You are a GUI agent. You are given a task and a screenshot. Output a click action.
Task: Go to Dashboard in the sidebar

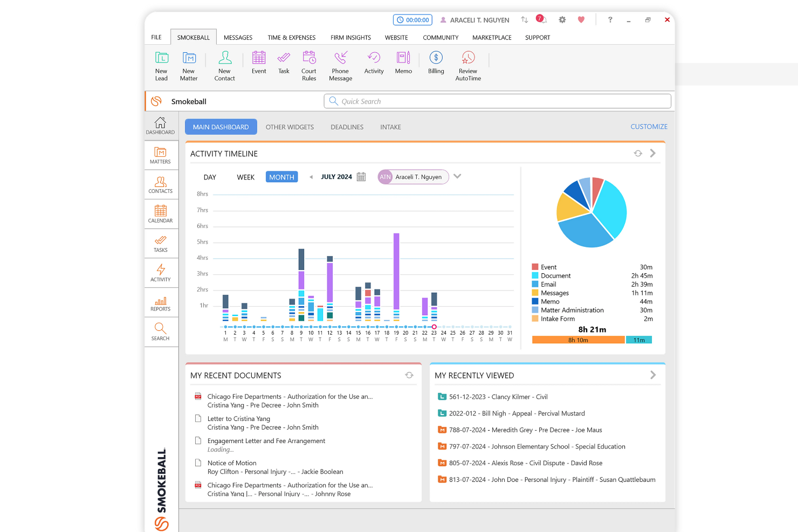click(x=161, y=126)
